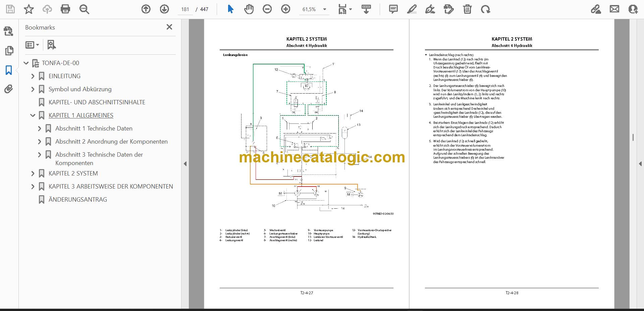Toggle the Bookmarks panel sidebar icon
The width and height of the screenshot is (644, 311).
[9, 70]
